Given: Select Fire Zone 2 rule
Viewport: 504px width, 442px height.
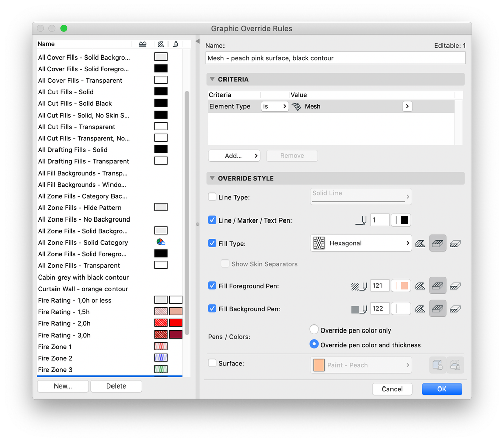Looking at the screenshot, I should tap(109, 358).
